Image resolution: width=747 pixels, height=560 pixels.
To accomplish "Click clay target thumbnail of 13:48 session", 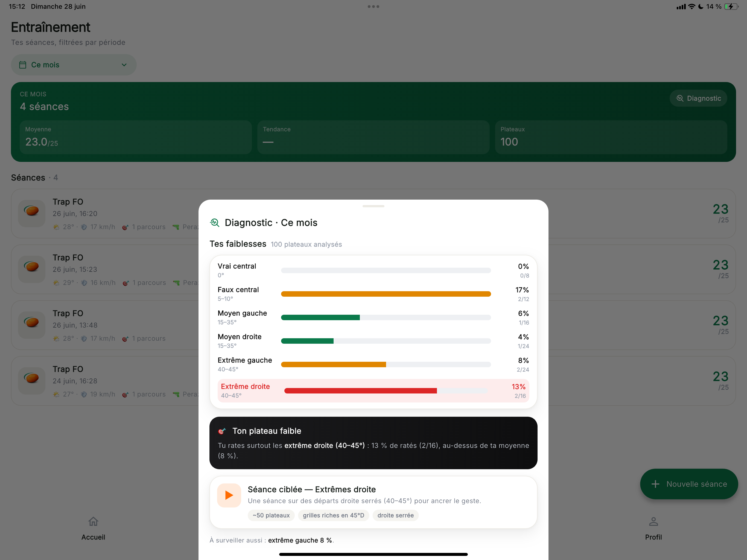I will click(x=32, y=325).
